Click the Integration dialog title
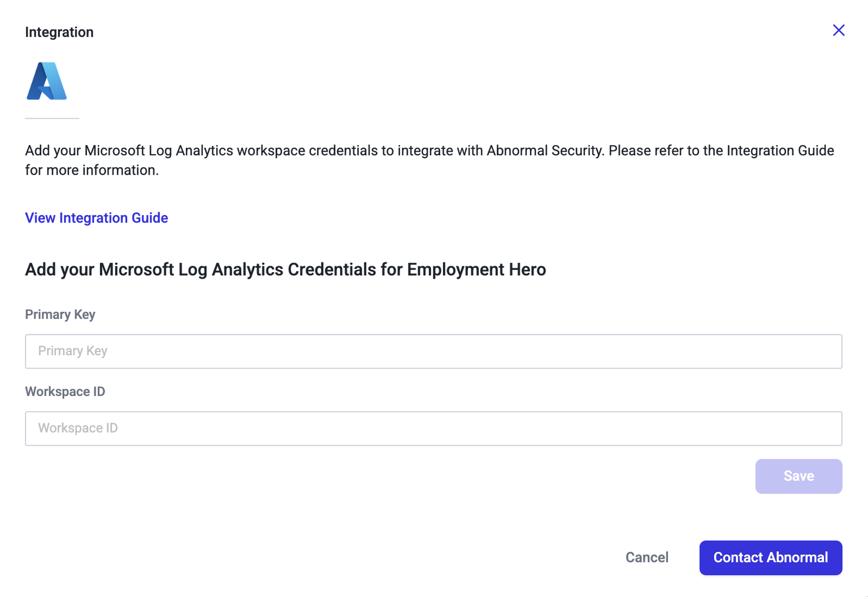 click(59, 32)
